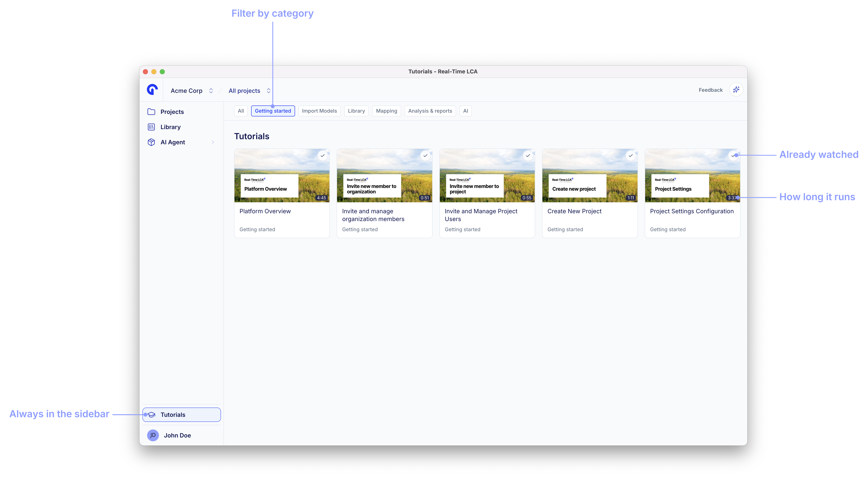Toggle watched checkmark on Platform Overview card
This screenshot has height=486, width=868.
pyautogui.click(x=322, y=156)
